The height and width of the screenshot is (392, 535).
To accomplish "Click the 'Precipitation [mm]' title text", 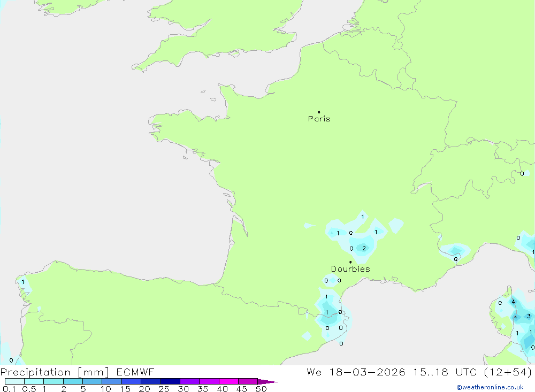I will (x=55, y=372).
